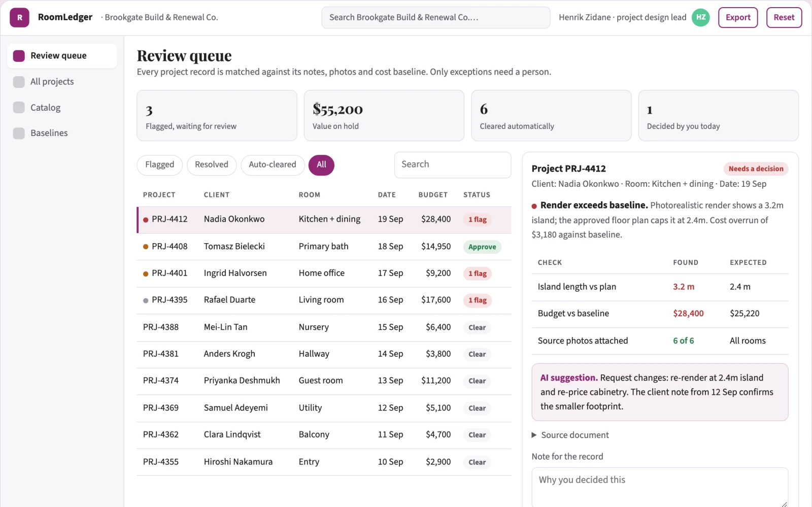This screenshot has height=507, width=812.
Task: Go to All projects in sidebar
Action: pos(62,82)
